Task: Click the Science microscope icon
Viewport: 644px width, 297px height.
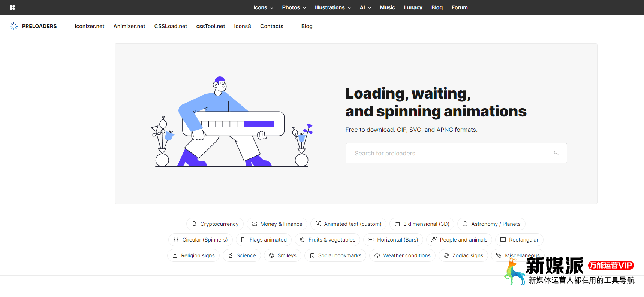Action: (231, 255)
